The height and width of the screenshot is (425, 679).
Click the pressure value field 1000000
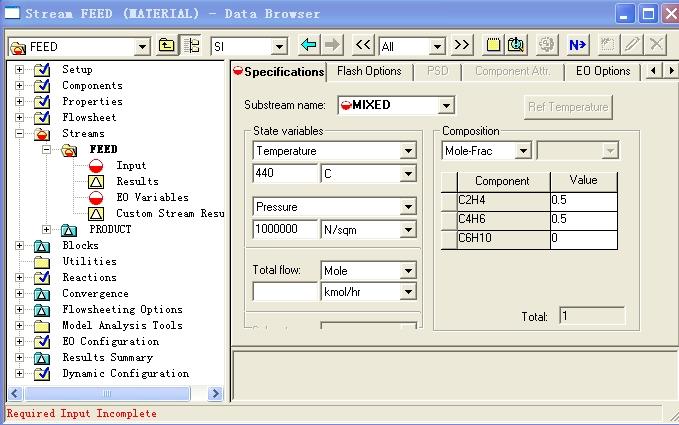pos(285,229)
